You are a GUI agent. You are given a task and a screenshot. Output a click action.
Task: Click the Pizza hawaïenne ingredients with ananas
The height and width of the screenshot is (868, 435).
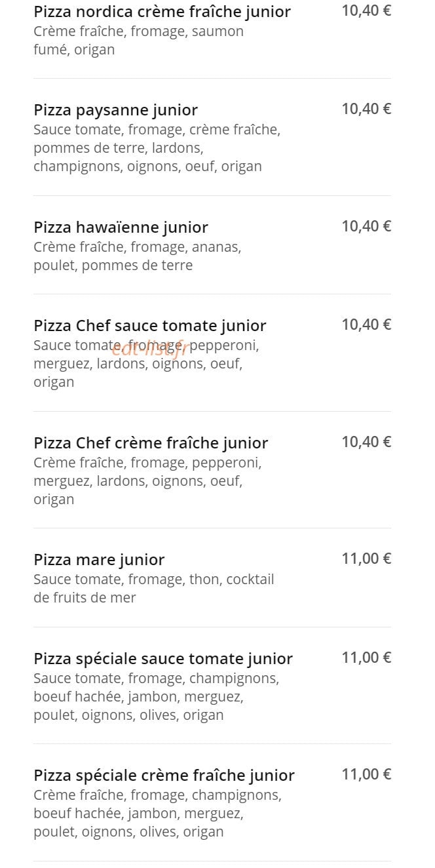[138, 256]
